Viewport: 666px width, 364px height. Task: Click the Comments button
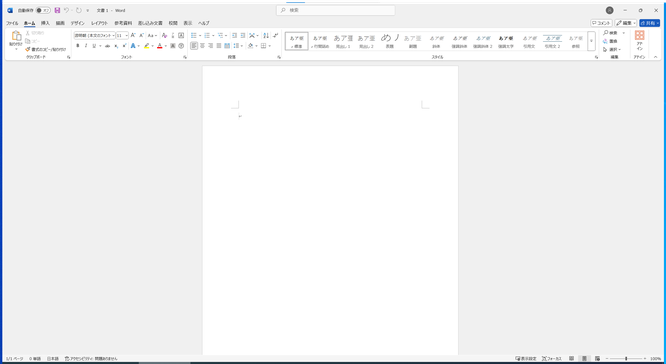tap(601, 23)
